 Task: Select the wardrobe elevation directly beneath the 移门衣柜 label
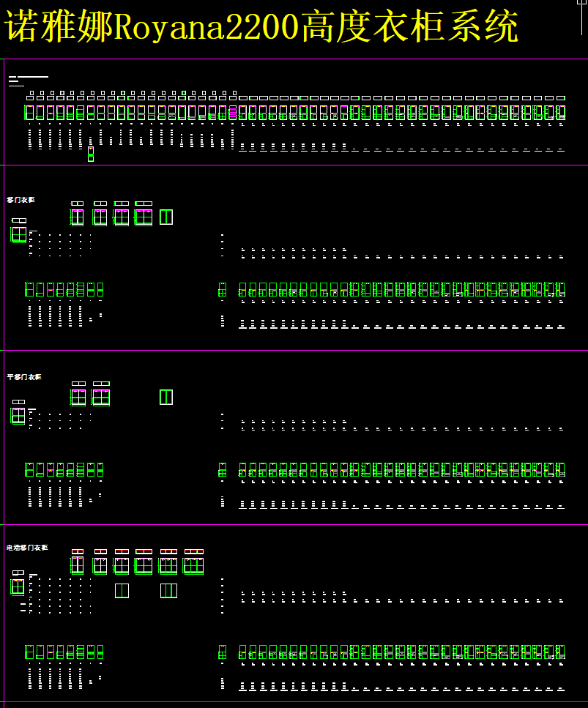[x=18, y=235]
